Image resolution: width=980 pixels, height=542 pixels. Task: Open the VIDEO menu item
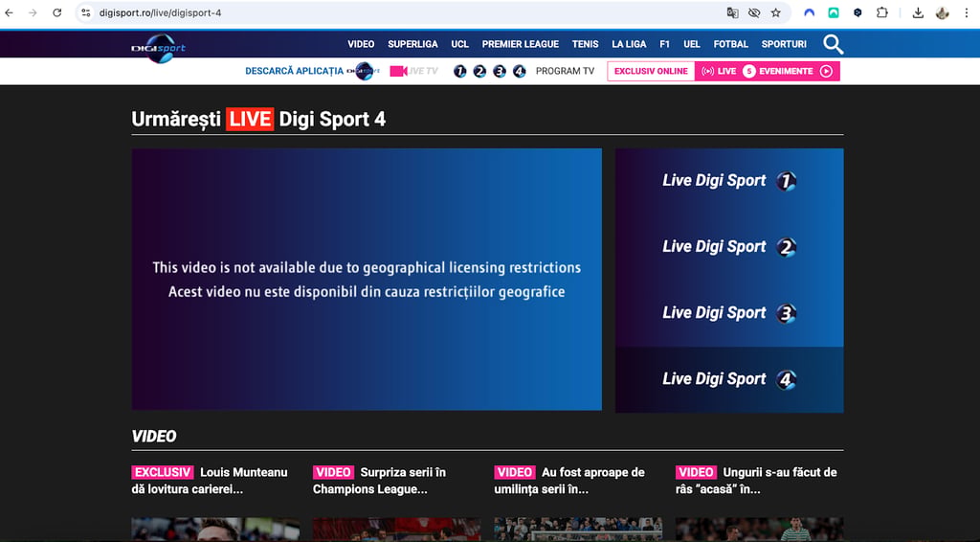click(x=361, y=44)
